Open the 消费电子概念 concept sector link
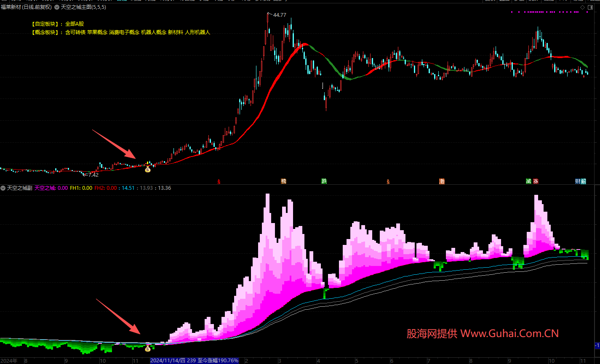This screenshot has width=600, height=364. point(124,32)
